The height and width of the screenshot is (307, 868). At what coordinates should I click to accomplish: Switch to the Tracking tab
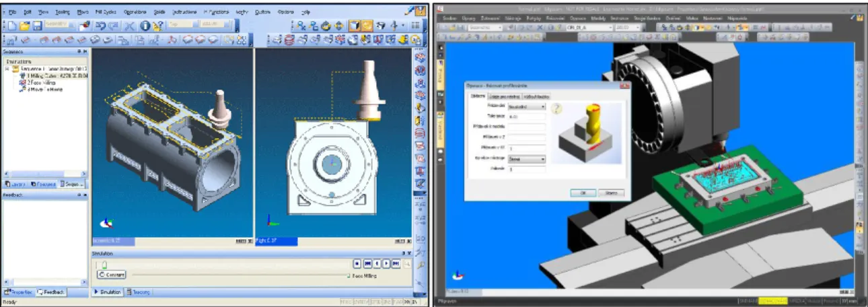pos(139,292)
